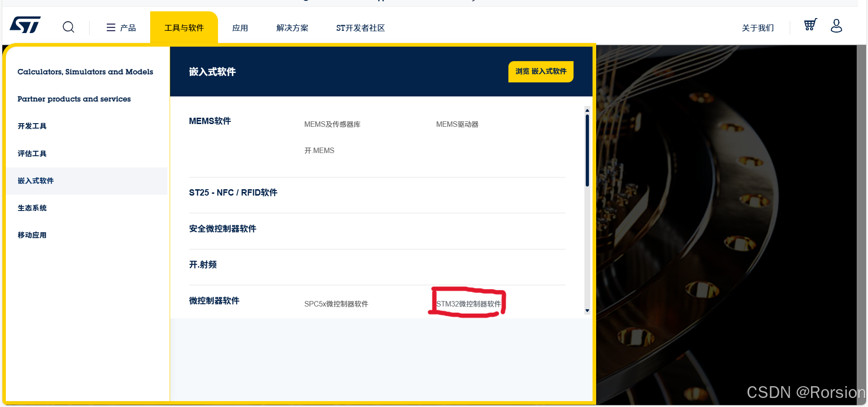Click the scrollbar down arrow
The image size is (868, 407).
click(x=587, y=311)
